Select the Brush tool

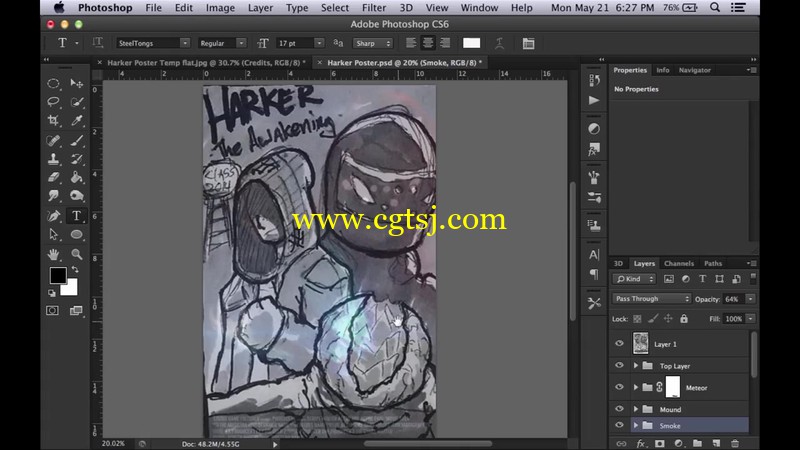point(77,140)
